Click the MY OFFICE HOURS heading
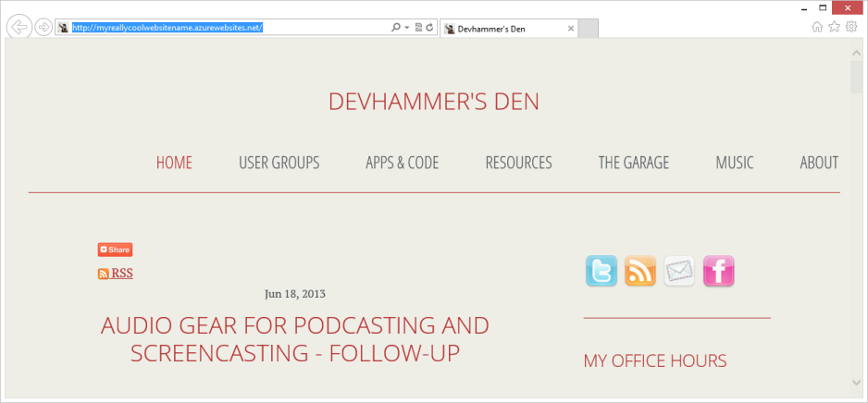Image resolution: width=868 pixels, height=403 pixels. coord(655,361)
